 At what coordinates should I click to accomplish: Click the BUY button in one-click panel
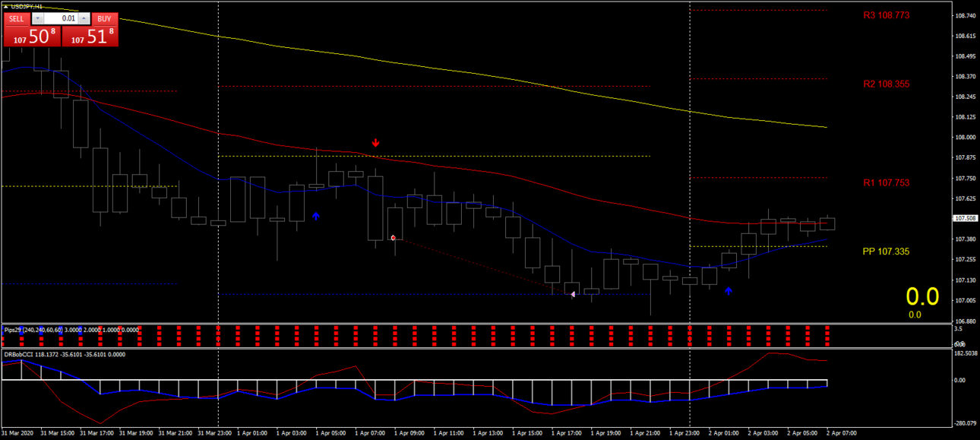pyautogui.click(x=105, y=19)
